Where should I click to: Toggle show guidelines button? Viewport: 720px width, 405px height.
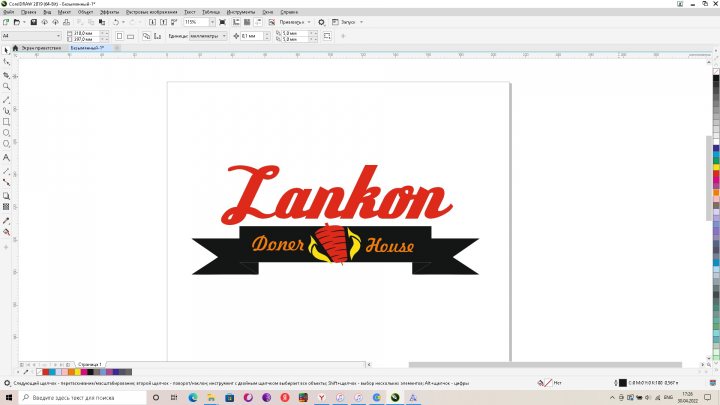(x=258, y=22)
